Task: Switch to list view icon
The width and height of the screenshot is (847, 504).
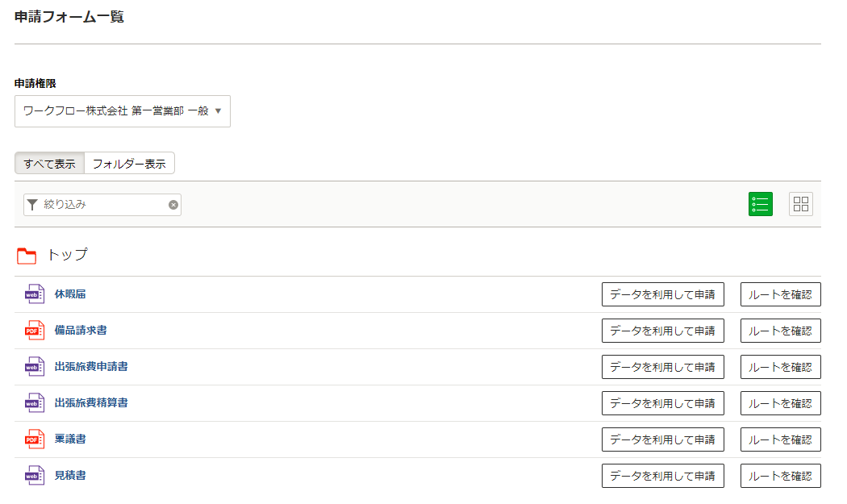Action: pyautogui.click(x=760, y=204)
